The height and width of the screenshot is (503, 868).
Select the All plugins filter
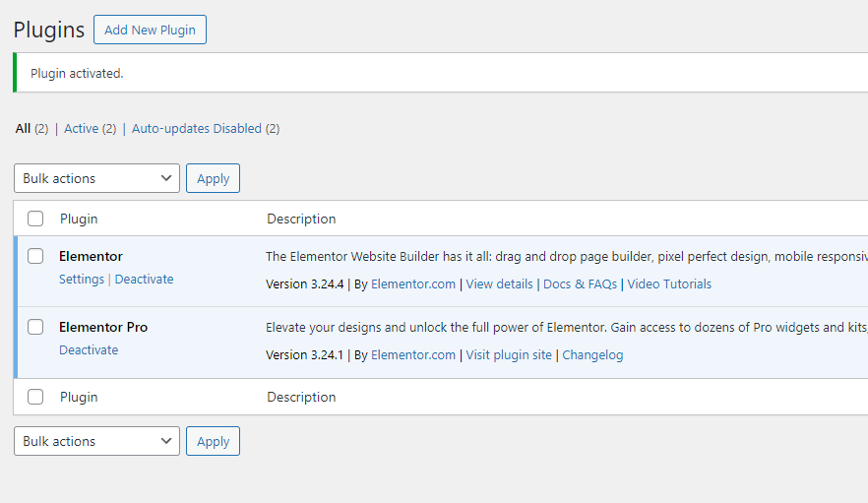[x=23, y=129]
